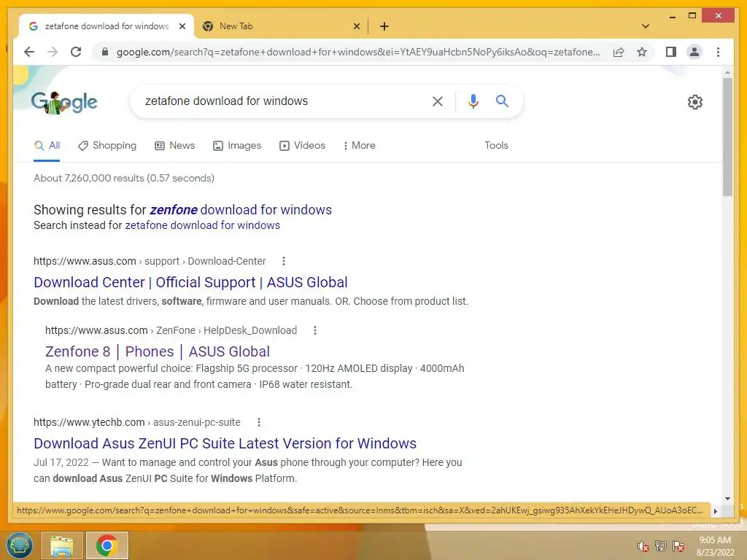
Task: Click the browser forward arrow
Action: (x=53, y=52)
